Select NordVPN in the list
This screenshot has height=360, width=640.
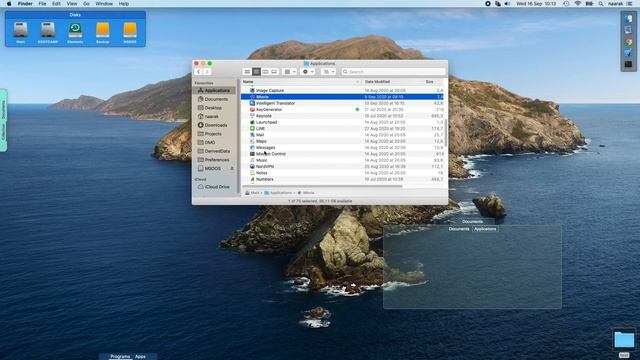pyautogui.click(x=342, y=167)
